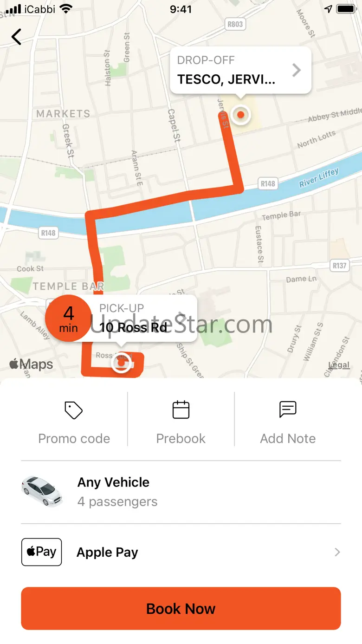Tap the drop-off location pin on map
Image resolution: width=362 pixels, height=644 pixels.
pos(240,115)
